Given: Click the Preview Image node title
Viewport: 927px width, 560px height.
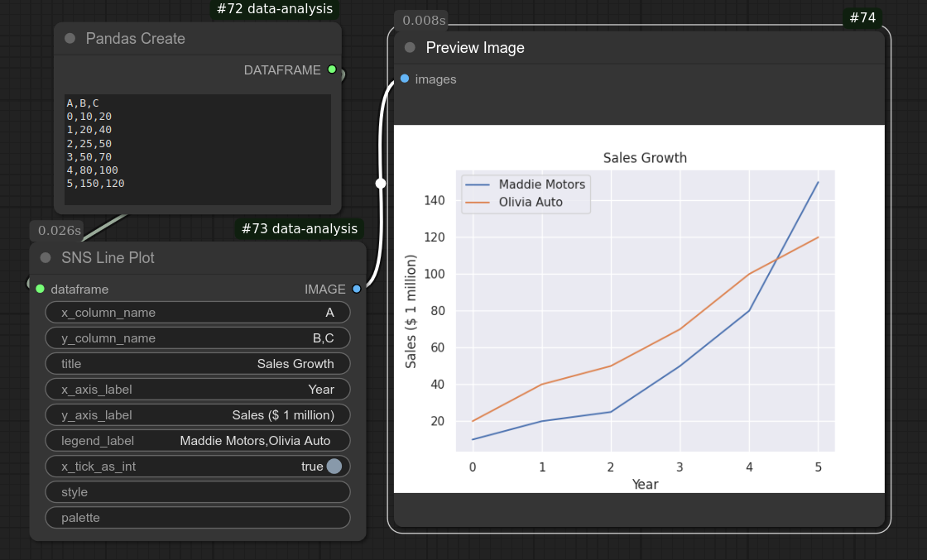Looking at the screenshot, I should pyautogui.click(x=475, y=47).
